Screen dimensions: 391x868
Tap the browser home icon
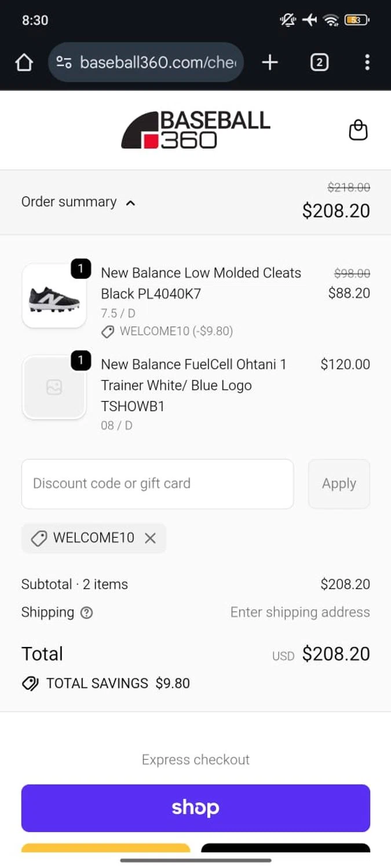(x=24, y=62)
